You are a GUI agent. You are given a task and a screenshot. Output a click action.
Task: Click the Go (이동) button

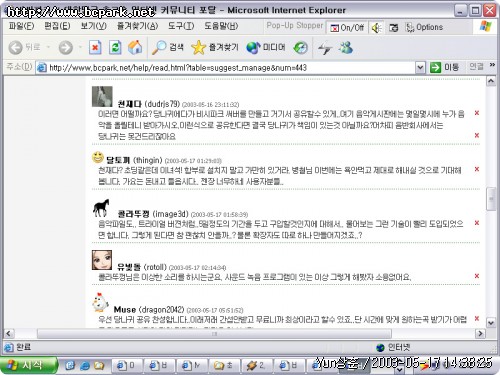coord(445,67)
